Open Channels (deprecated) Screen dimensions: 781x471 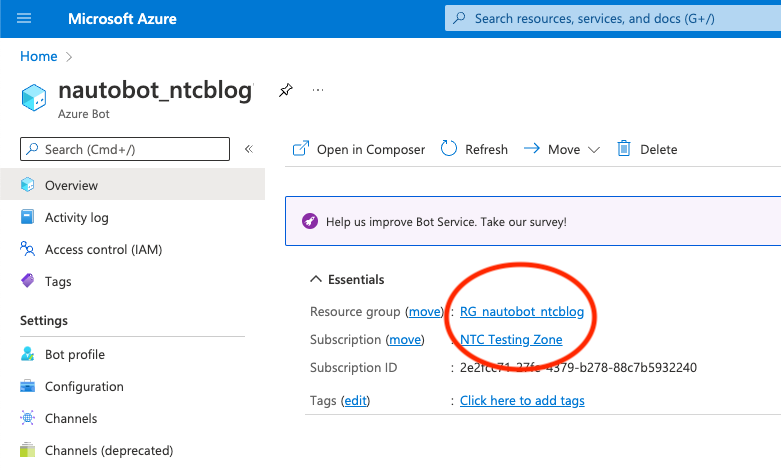click(109, 450)
